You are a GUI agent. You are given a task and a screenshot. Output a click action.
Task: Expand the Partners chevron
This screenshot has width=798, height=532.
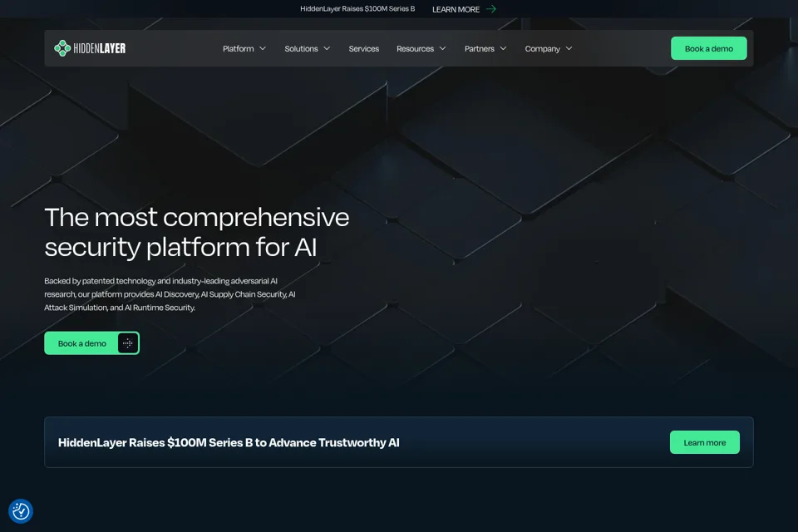(504, 48)
